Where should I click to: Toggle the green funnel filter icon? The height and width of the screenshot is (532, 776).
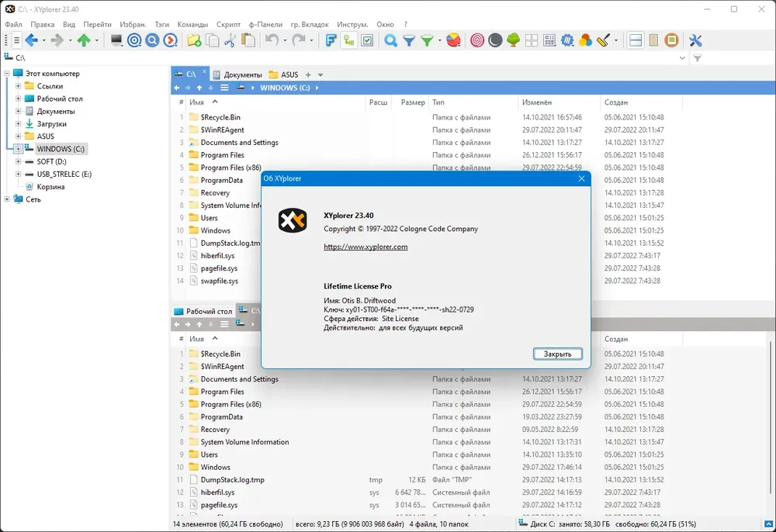pyautogui.click(x=427, y=40)
